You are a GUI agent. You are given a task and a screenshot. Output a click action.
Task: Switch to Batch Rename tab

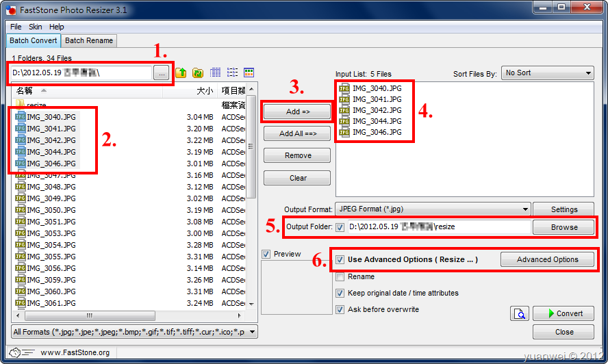tap(89, 40)
